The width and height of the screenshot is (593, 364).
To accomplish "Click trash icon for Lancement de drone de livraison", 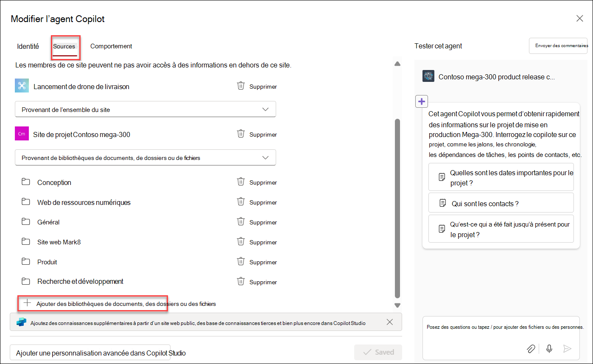I will pos(241,86).
